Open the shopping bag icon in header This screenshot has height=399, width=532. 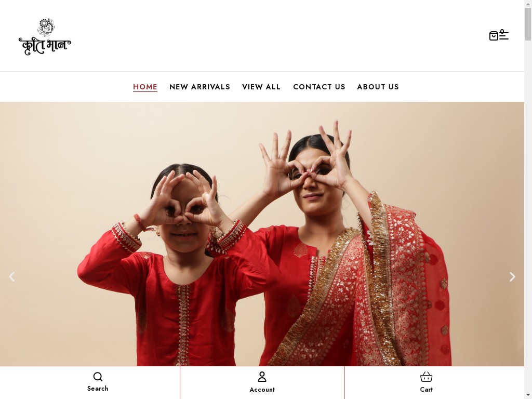tap(494, 36)
